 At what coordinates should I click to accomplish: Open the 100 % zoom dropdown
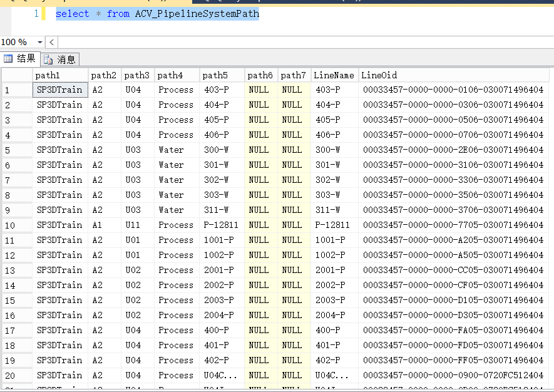(x=39, y=43)
